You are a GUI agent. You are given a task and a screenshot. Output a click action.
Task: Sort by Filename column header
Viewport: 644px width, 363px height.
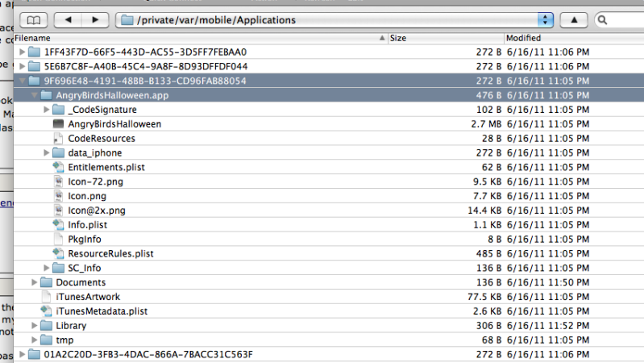coord(201,38)
